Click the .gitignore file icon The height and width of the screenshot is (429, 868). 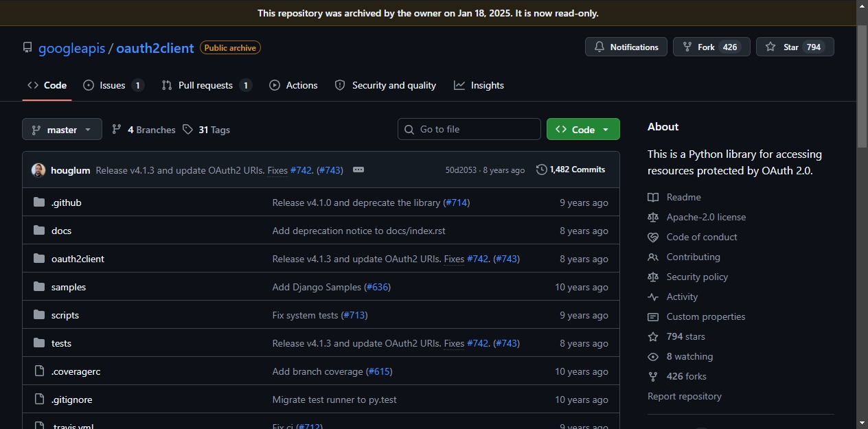(39, 399)
